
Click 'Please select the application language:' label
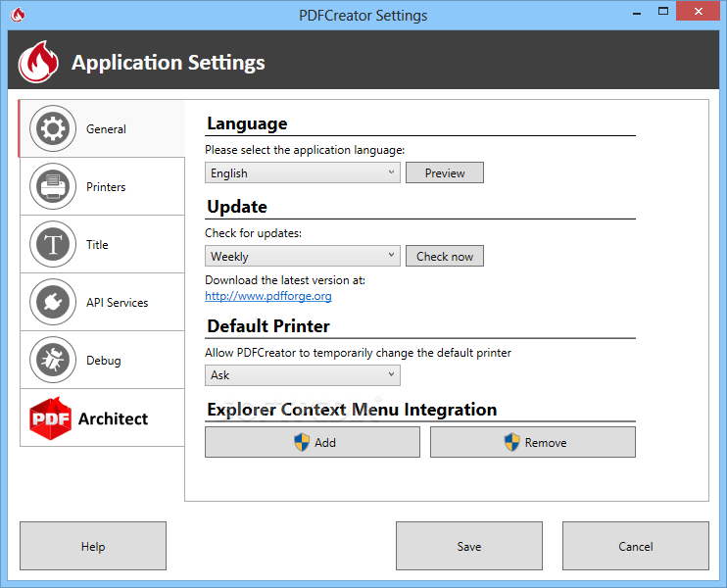[x=305, y=150]
